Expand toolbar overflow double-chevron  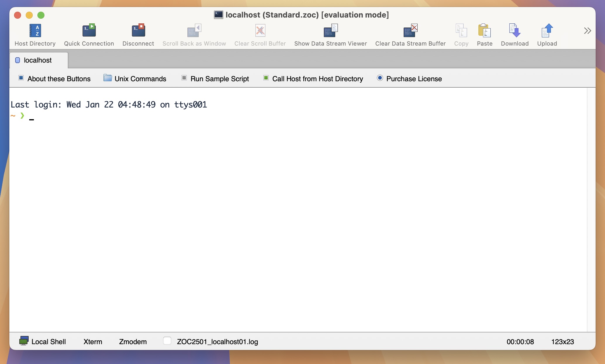tap(587, 31)
